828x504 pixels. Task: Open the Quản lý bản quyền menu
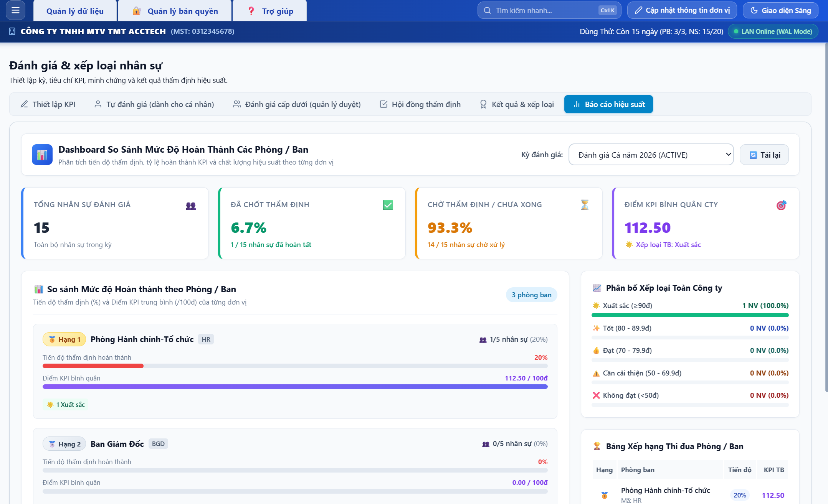(x=175, y=11)
